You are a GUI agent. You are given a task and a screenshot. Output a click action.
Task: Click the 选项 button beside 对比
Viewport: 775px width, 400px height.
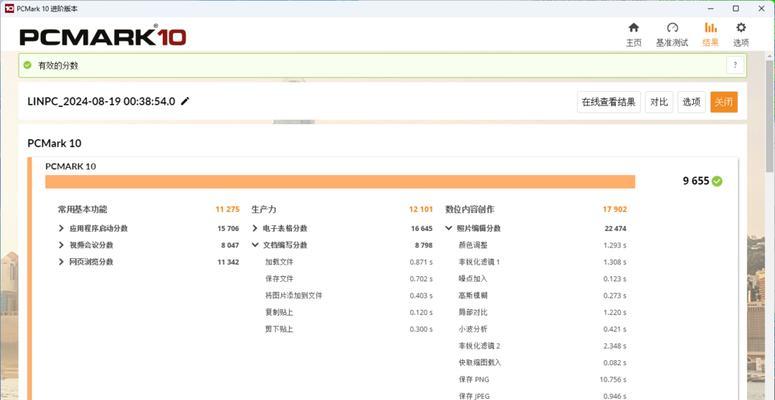(x=691, y=102)
